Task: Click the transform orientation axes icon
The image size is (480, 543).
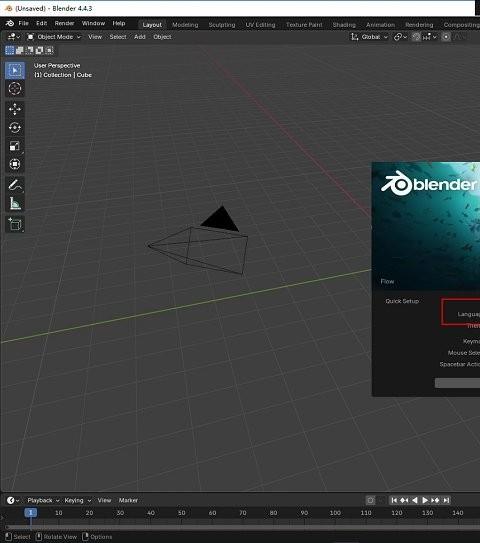Action: tap(355, 37)
